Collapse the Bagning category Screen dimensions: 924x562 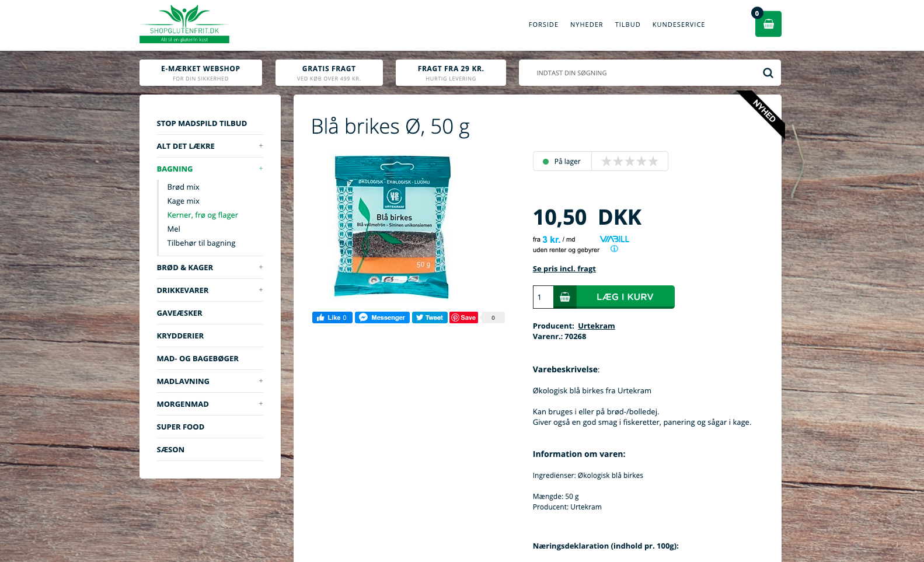(261, 169)
